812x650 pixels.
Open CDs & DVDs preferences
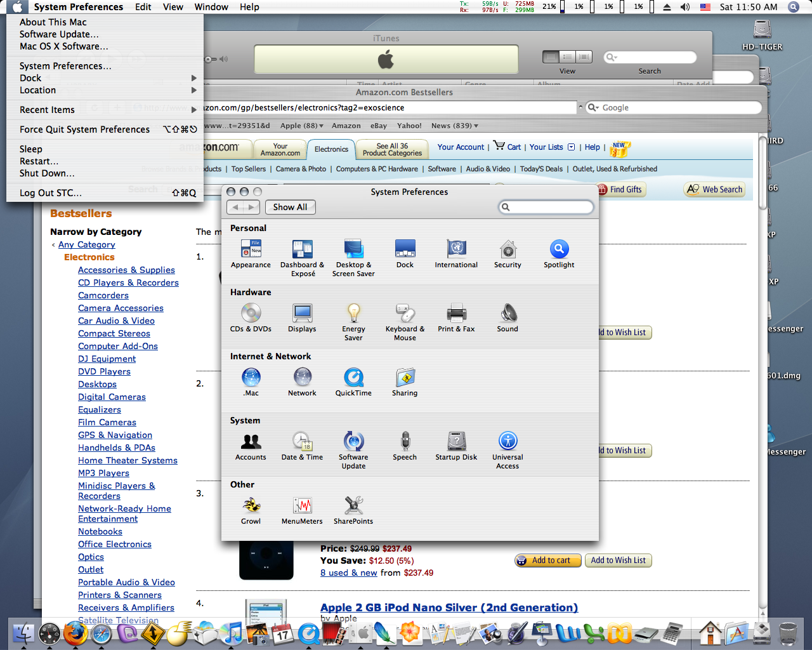pyautogui.click(x=251, y=318)
